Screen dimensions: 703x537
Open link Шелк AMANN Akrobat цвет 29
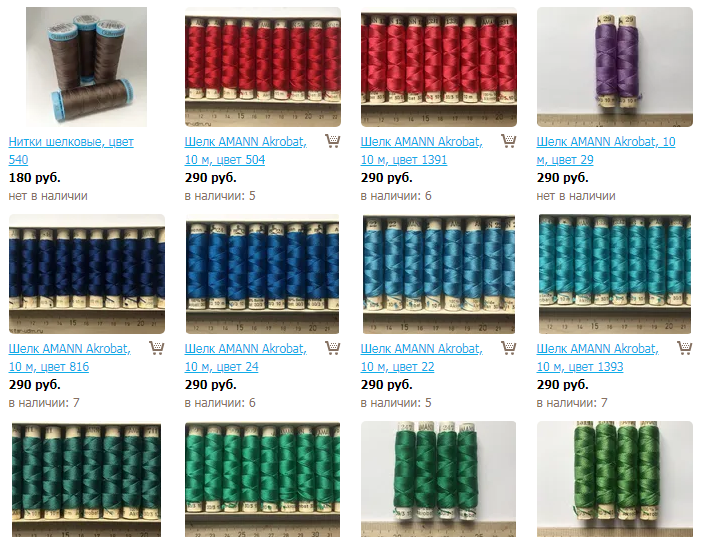(x=606, y=151)
